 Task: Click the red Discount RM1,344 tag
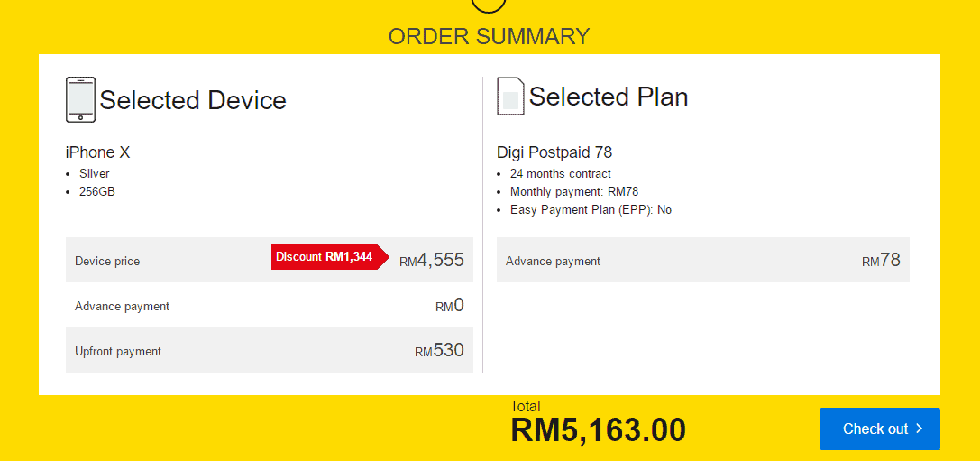(331, 257)
